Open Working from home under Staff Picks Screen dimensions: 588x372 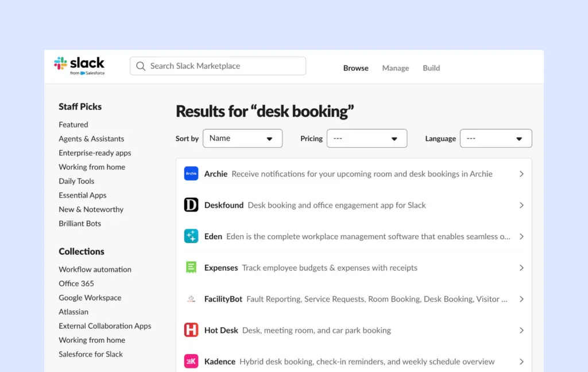coord(92,167)
